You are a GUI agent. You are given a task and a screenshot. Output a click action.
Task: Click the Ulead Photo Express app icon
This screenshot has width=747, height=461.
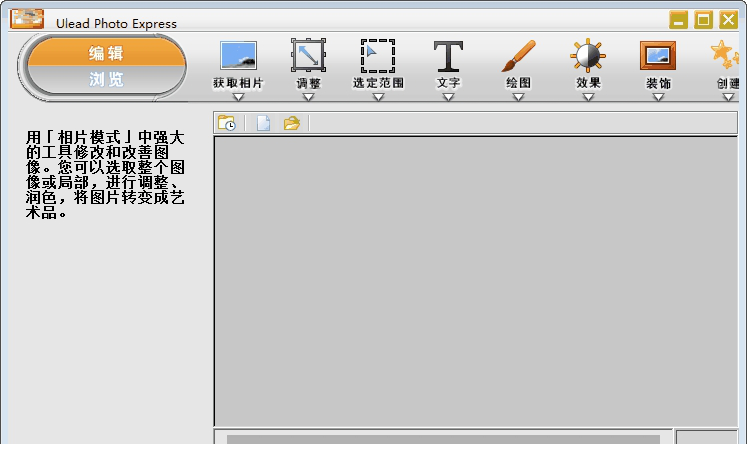[x=27, y=19]
